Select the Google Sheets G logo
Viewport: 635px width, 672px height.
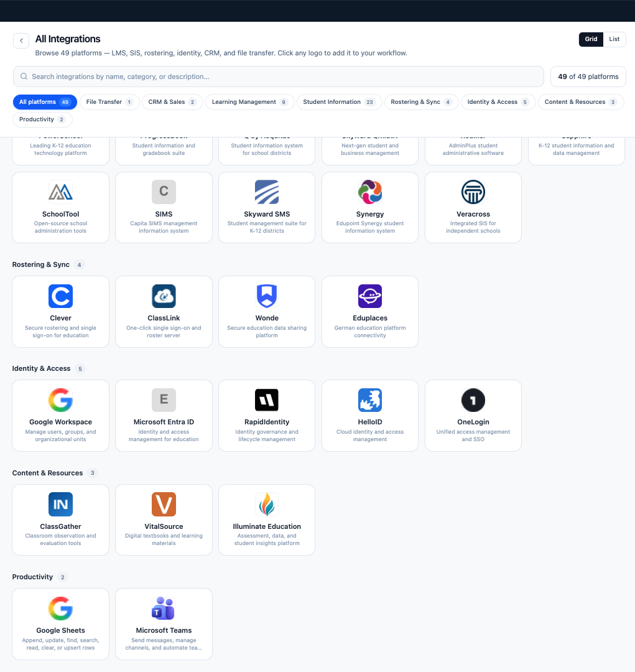[x=60, y=608]
